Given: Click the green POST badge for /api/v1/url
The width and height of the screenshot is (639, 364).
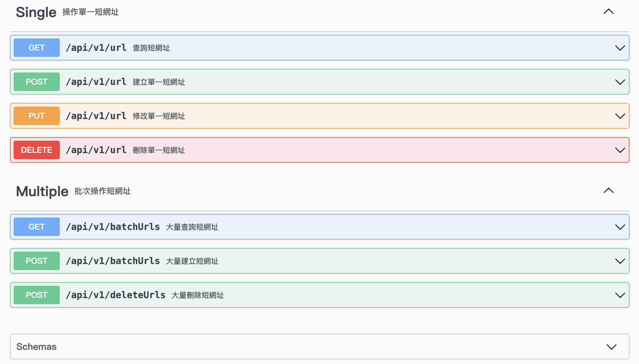Looking at the screenshot, I should [37, 82].
